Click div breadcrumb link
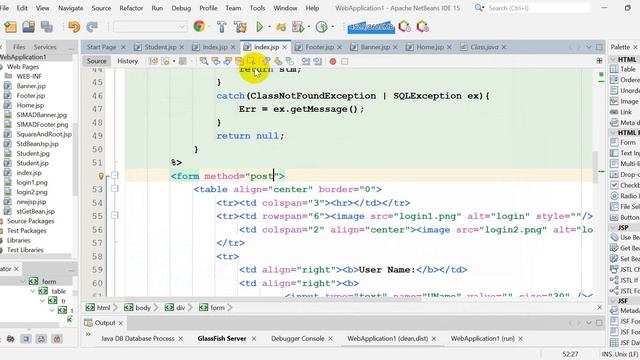640x360 pixels. click(x=180, y=308)
